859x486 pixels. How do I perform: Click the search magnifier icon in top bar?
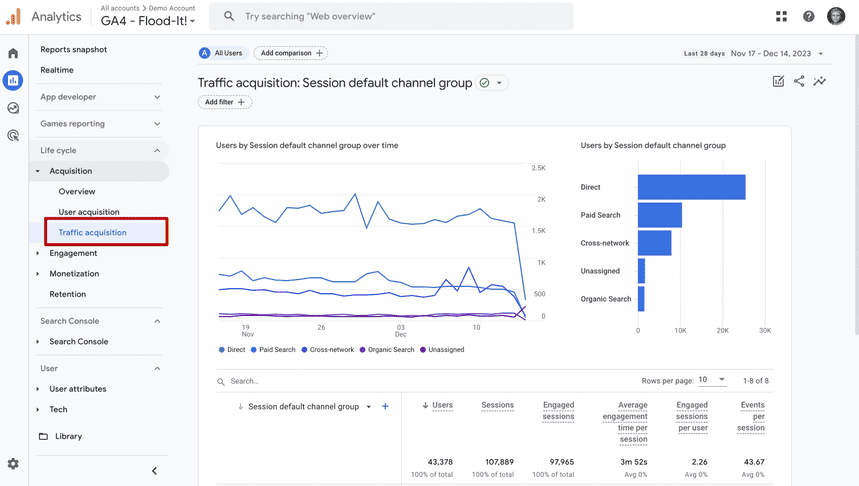click(x=229, y=16)
